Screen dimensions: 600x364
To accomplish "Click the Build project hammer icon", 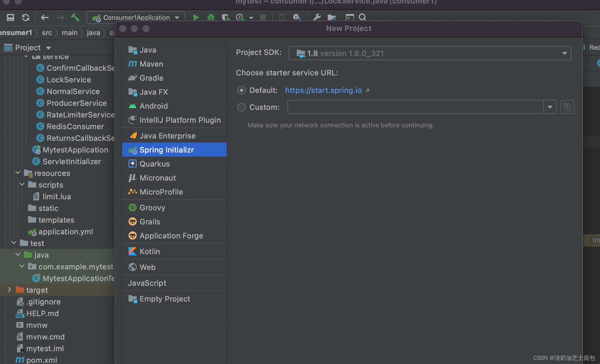I will [x=75, y=18].
